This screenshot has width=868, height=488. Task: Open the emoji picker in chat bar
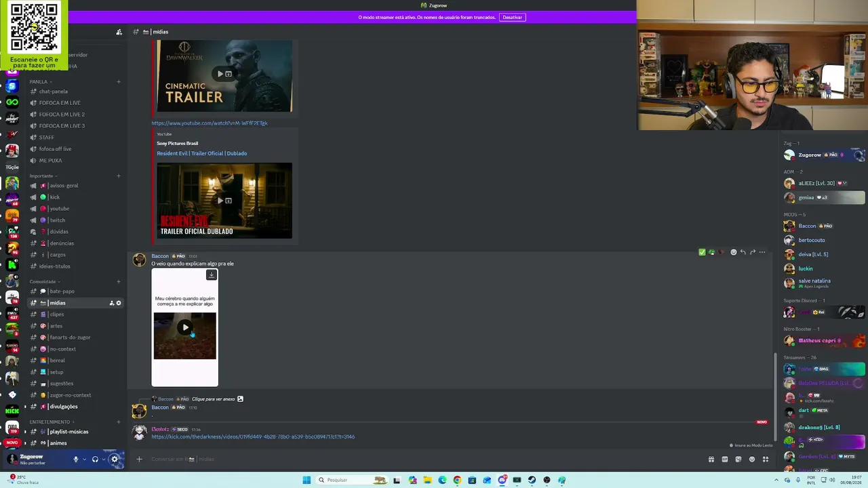(752, 460)
